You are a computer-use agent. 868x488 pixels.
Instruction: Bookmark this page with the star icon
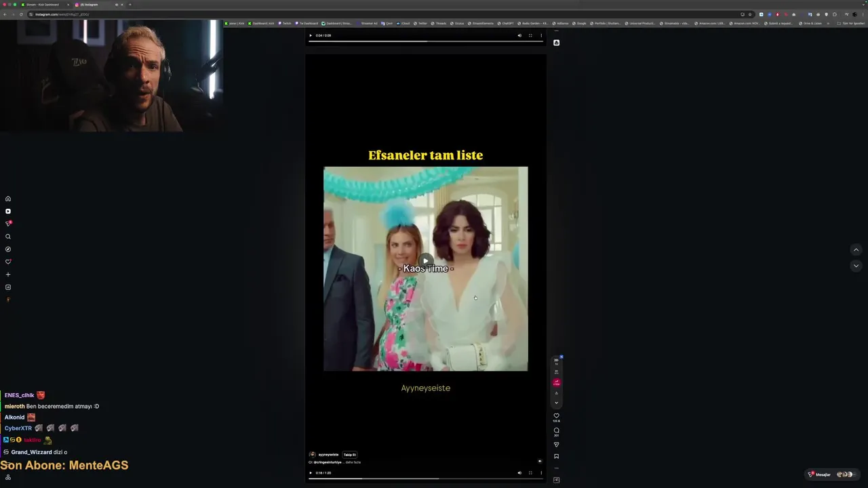(750, 14)
